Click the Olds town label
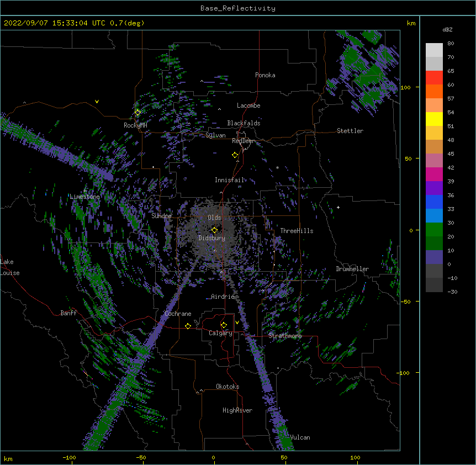This screenshot has height=465, width=476. tap(214, 218)
